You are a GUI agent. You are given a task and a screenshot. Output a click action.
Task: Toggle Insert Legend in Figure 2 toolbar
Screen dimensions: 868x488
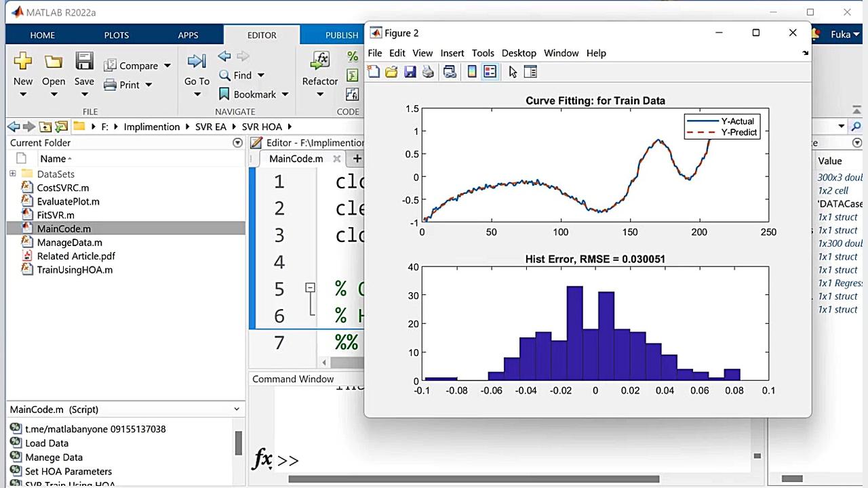tap(490, 72)
